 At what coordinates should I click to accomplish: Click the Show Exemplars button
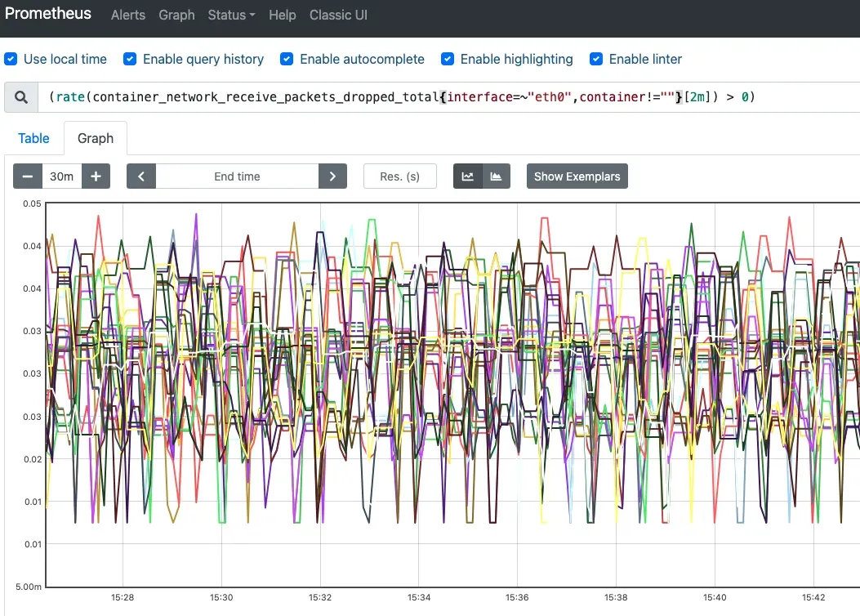tap(577, 176)
